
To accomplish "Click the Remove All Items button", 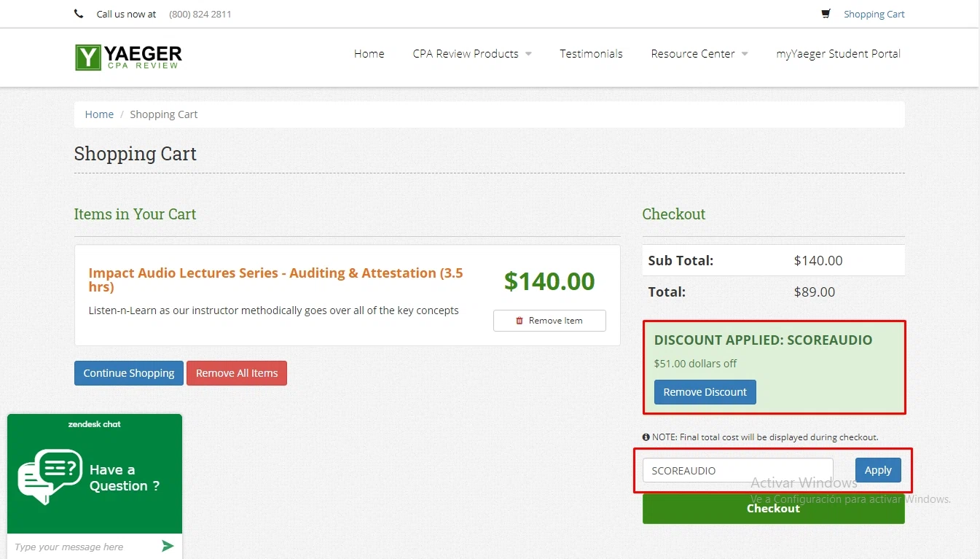I will coord(237,373).
